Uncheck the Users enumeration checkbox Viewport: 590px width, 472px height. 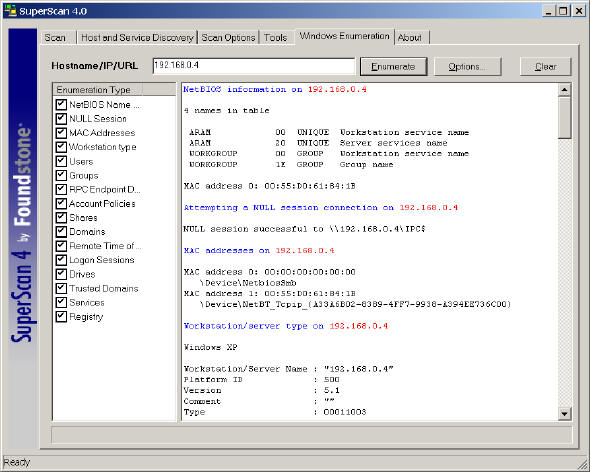click(61, 161)
